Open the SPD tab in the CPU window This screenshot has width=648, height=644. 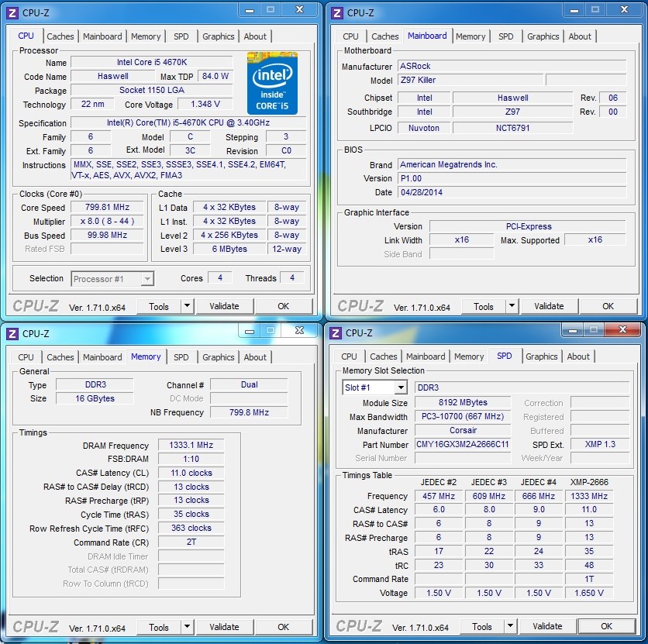tap(181, 36)
